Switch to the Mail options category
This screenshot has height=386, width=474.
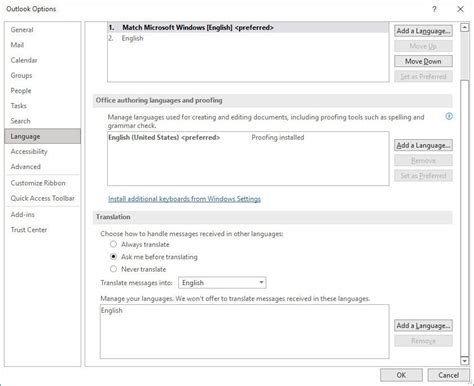pos(17,45)
